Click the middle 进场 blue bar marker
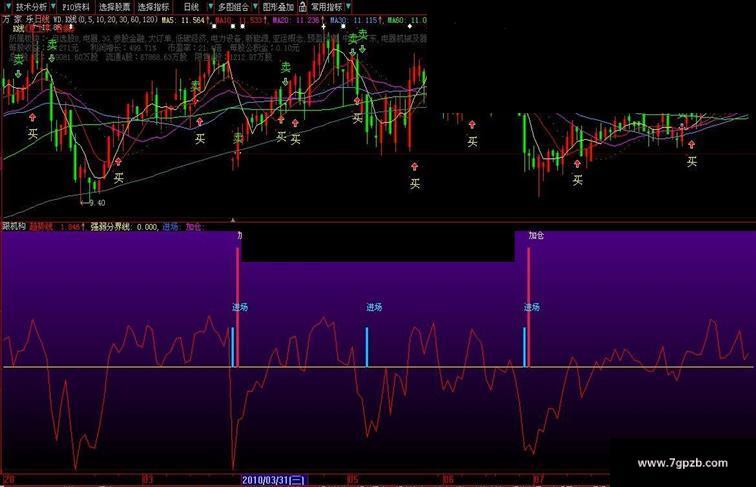Viewport: 756px width, 487px height. 366,347
